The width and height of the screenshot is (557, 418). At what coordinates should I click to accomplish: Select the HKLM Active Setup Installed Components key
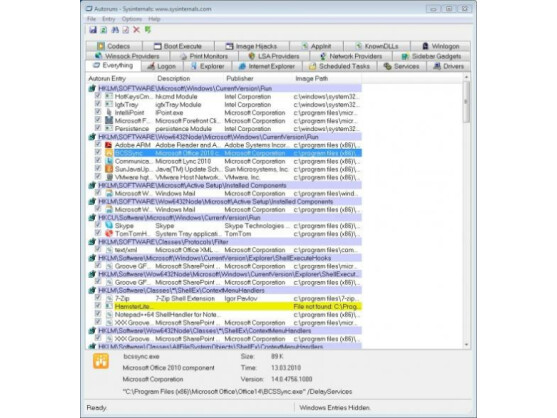(192, 185)
